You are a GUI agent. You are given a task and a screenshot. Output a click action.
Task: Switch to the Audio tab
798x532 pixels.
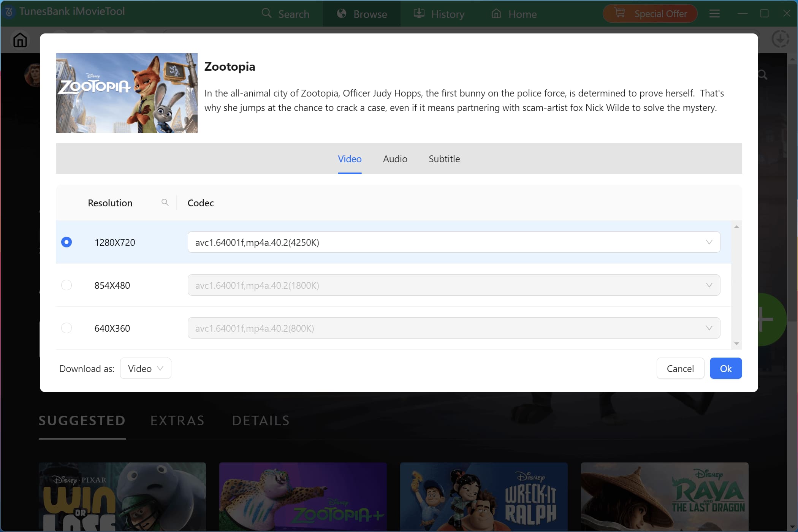click(x=395, y=159)
